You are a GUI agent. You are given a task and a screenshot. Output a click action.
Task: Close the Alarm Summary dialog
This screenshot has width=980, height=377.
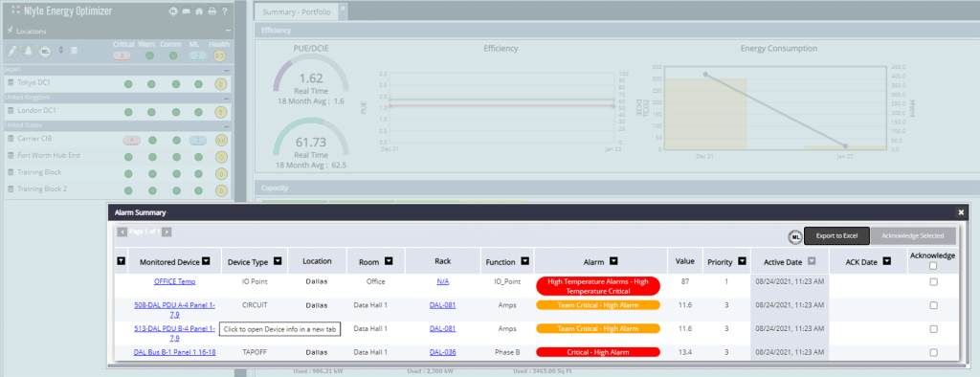[961, 212]
